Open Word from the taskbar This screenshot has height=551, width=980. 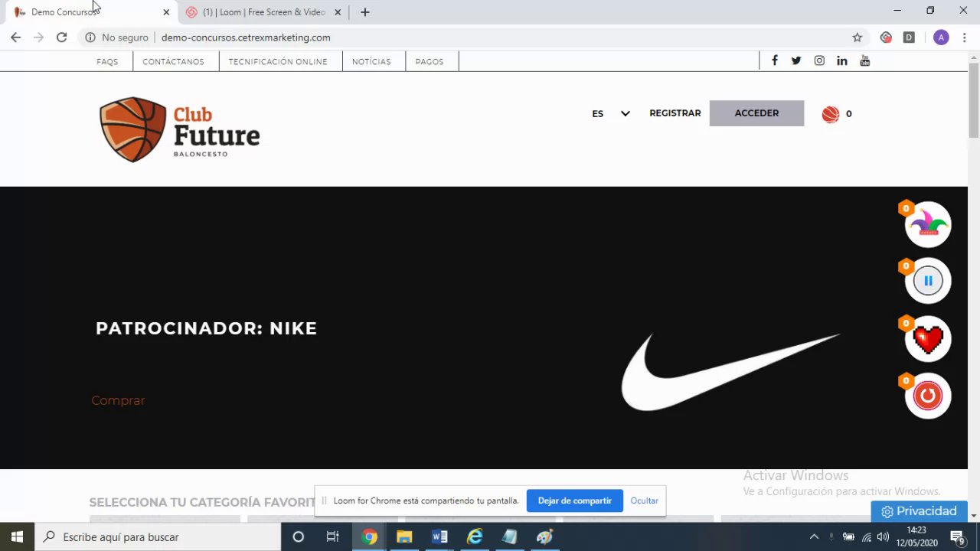click(439, 537)
